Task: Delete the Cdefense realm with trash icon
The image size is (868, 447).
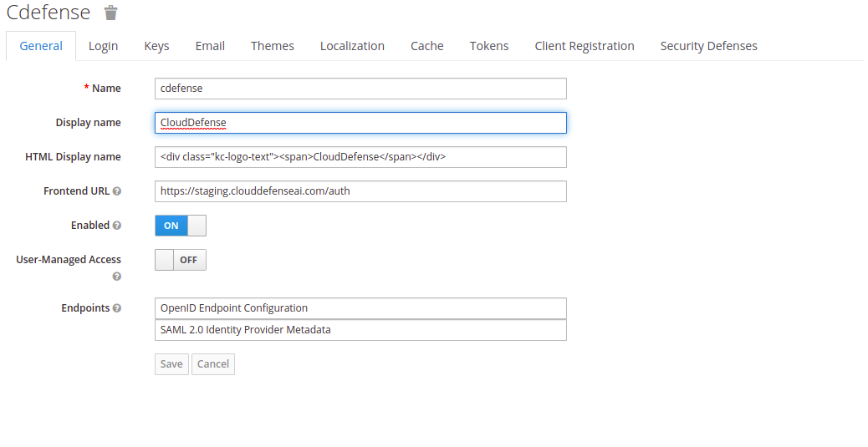Action: click(x=111, y=13)
